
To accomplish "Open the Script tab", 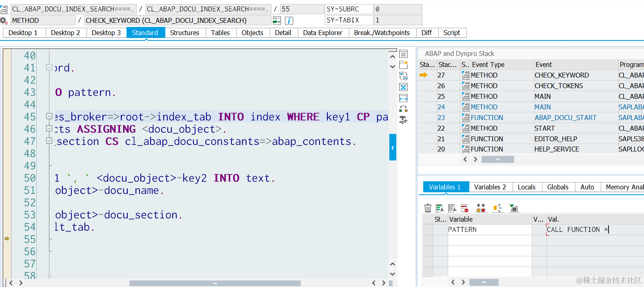I will coord(452,33).
